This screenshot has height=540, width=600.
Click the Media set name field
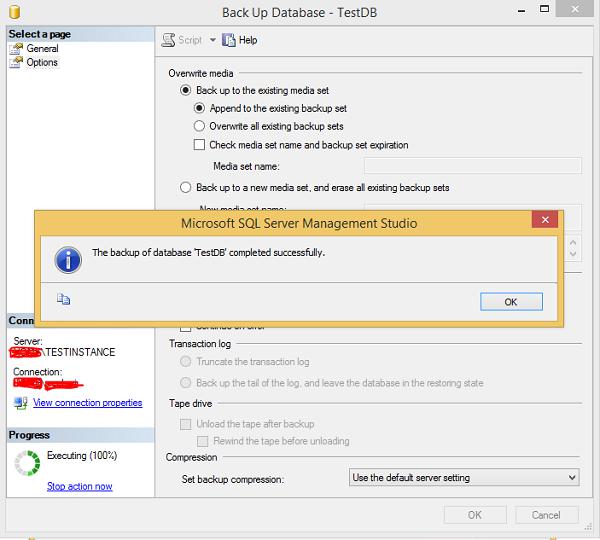coord(472,166)
